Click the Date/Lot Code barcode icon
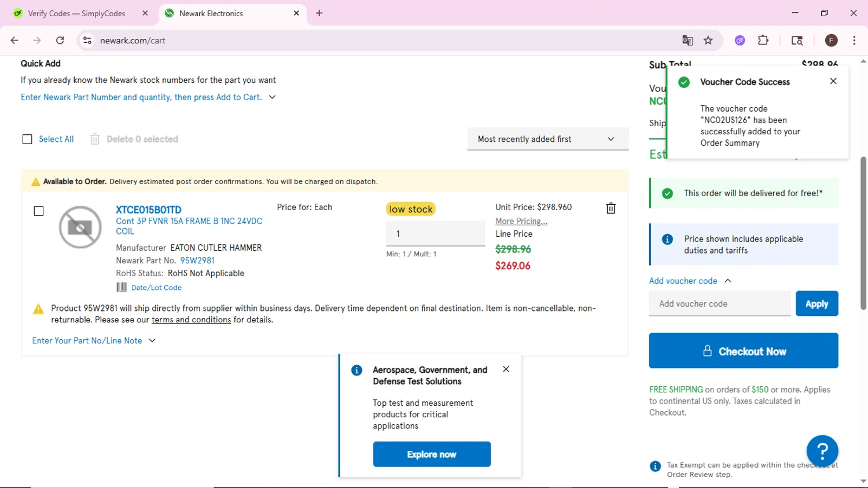 pos(122,287)
